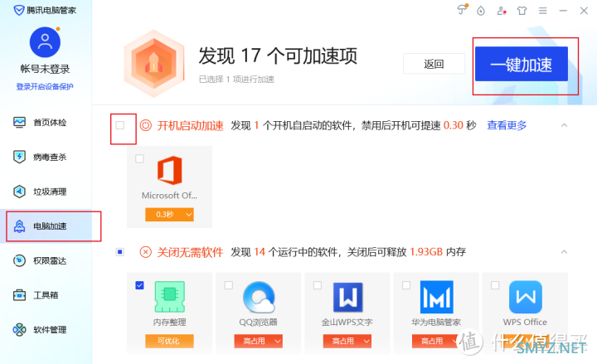This screenshot has width=597, height=364.
Task: Toggle the 关闭无需软件 section checkbox
Action: (120, 252)
